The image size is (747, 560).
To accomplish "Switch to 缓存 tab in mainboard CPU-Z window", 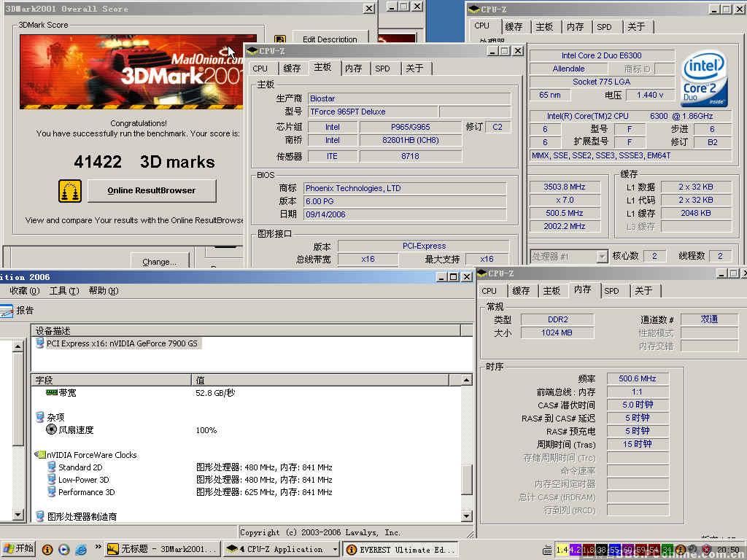I will click(x=292, y=69).
